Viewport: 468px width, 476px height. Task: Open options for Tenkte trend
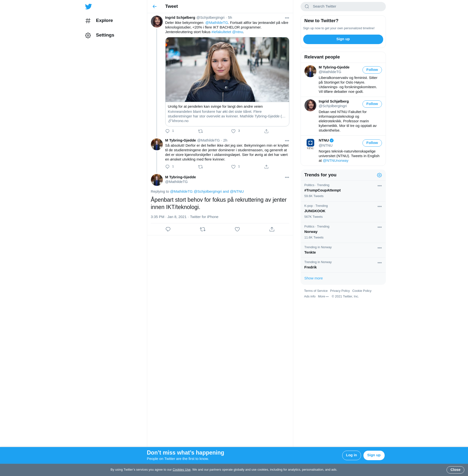coord(380,248)
